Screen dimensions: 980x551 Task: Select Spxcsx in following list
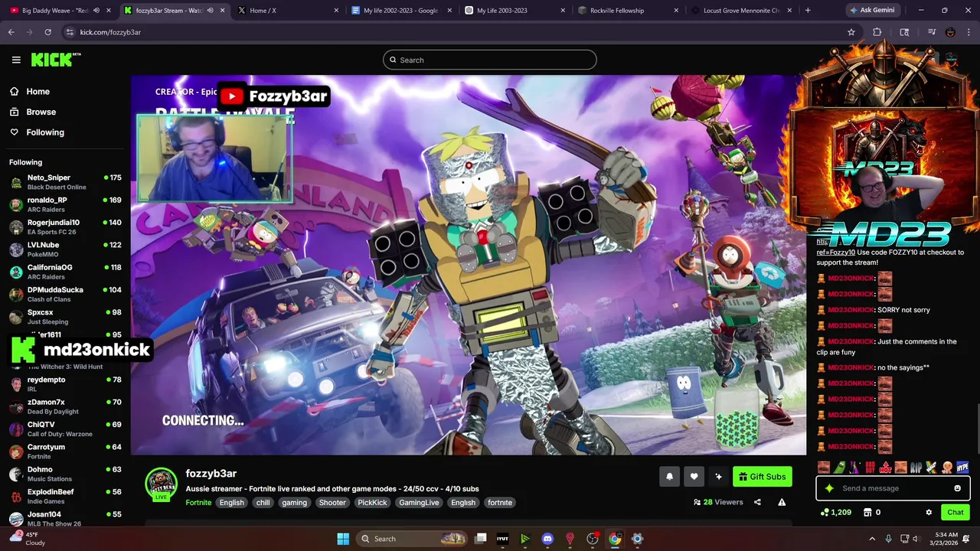click(x=65, y=317)
